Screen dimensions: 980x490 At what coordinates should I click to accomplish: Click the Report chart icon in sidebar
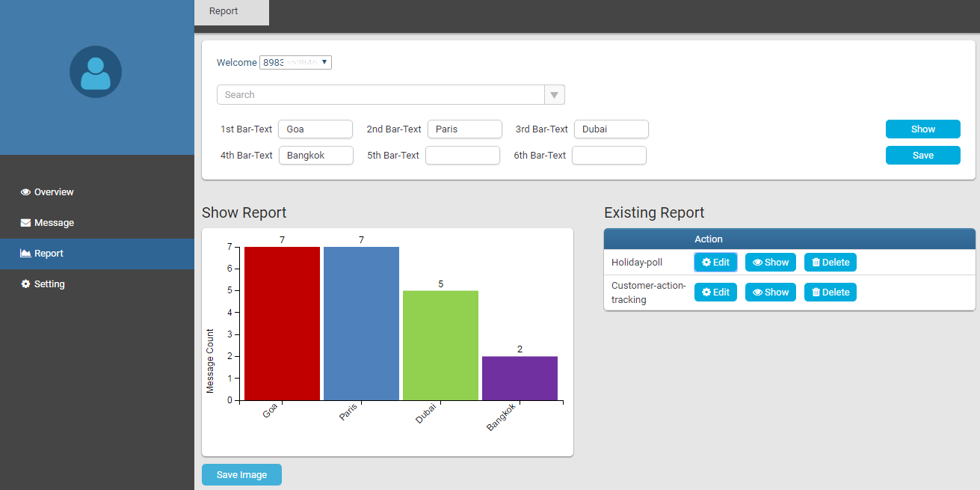point(25,254)
